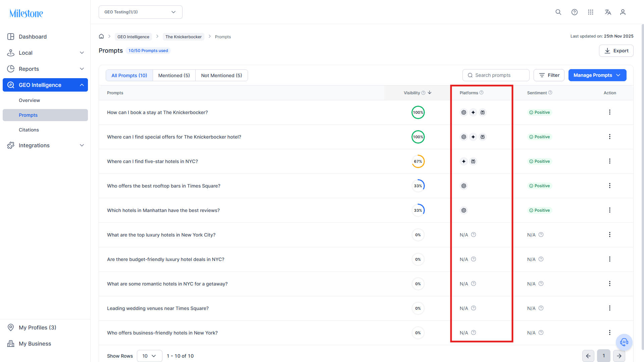Open the AI chat assistant floating icon

[x=624, y=342]
